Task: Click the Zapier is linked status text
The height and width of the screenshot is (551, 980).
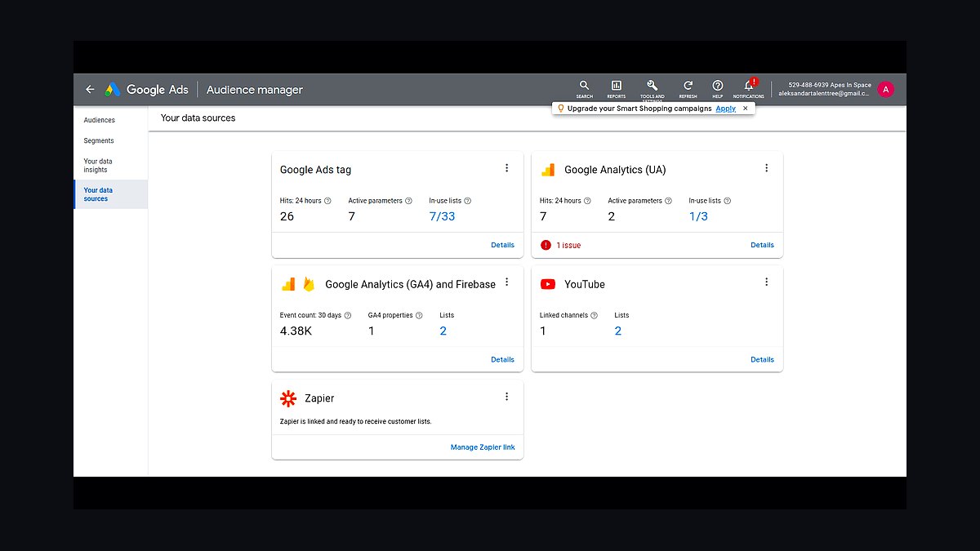Action: (x=355, y=421)
